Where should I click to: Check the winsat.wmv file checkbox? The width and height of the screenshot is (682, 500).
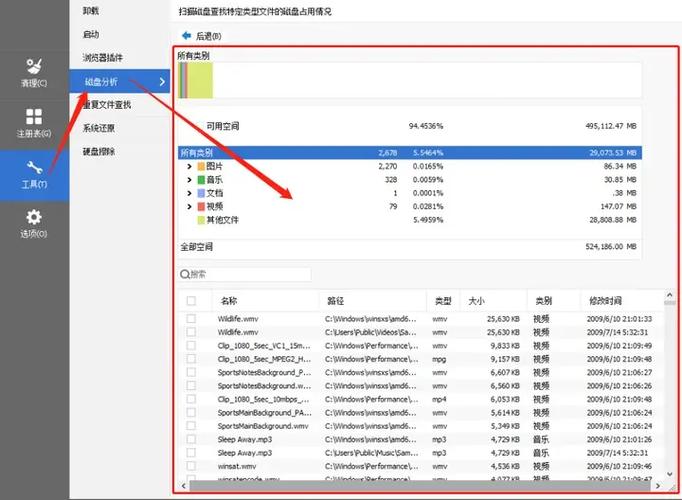191,466
